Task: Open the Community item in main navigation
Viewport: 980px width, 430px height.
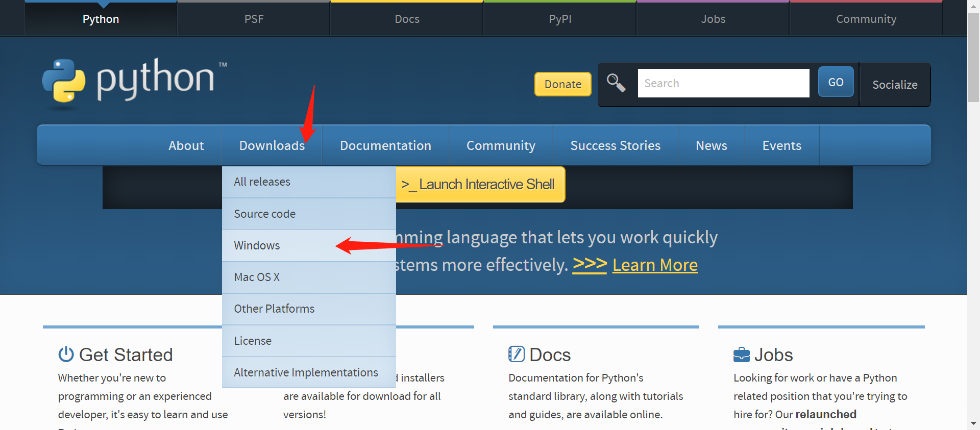Action: pyautogui.click(x=501, y=145)
